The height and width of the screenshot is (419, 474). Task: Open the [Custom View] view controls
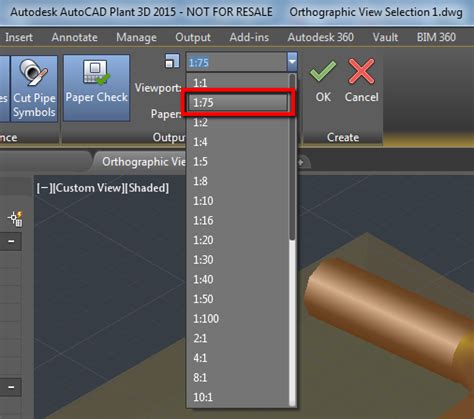(89, 188)
